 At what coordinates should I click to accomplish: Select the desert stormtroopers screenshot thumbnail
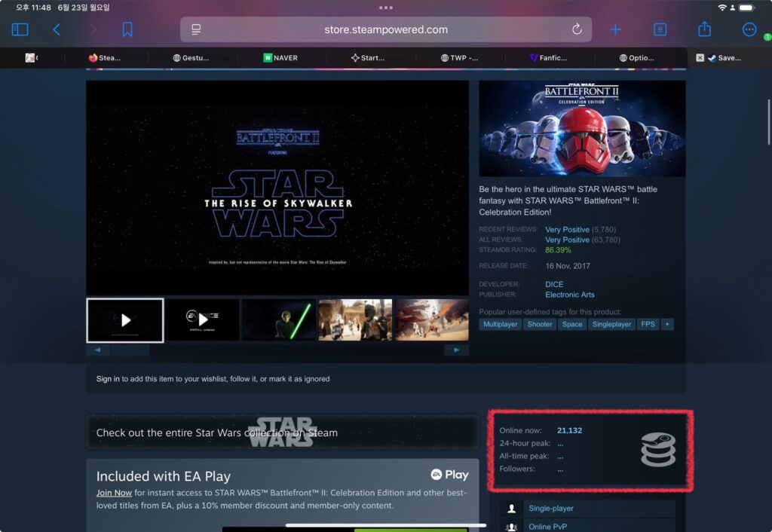pyautogui.click(x=355, y=320)
